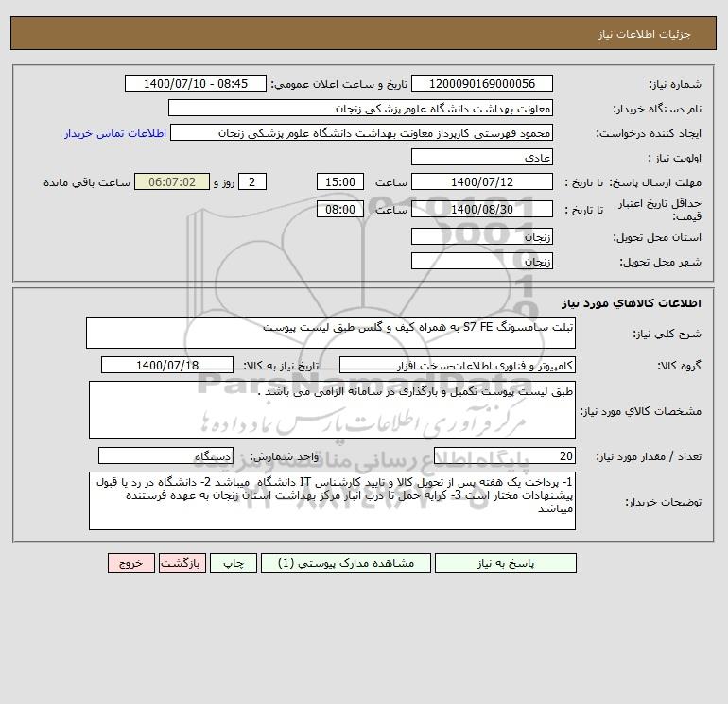Click the countdown timer 06:07:02
This screenshot has width=728, height=704.
pos(172,182)
